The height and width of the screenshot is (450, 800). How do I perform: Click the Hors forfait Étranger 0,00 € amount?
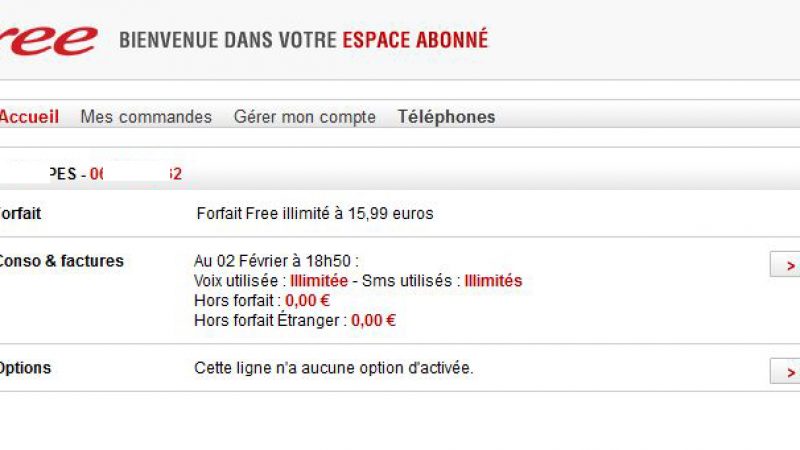(x=373, y=321)
